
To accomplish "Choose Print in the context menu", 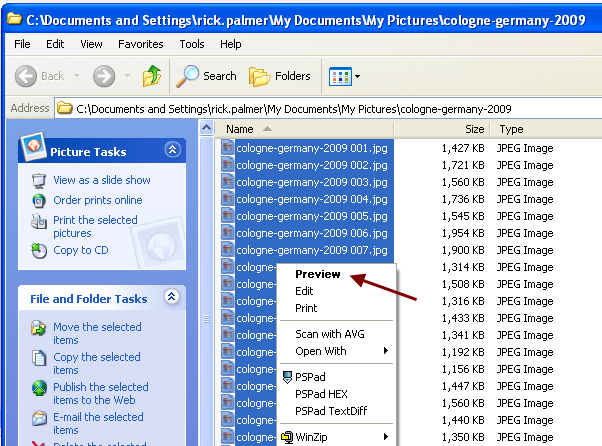I will tap(306, 308).
